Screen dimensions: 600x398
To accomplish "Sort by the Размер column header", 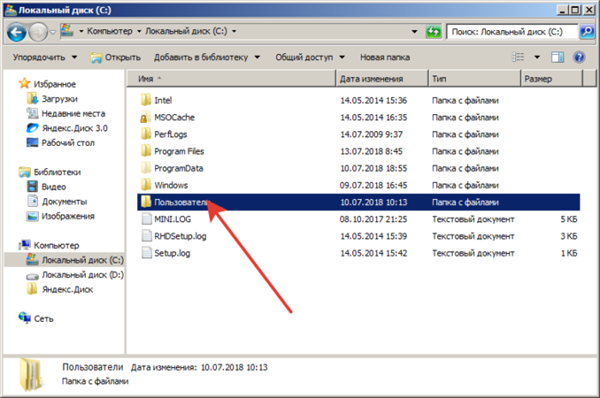I will (x=551, y=78).
